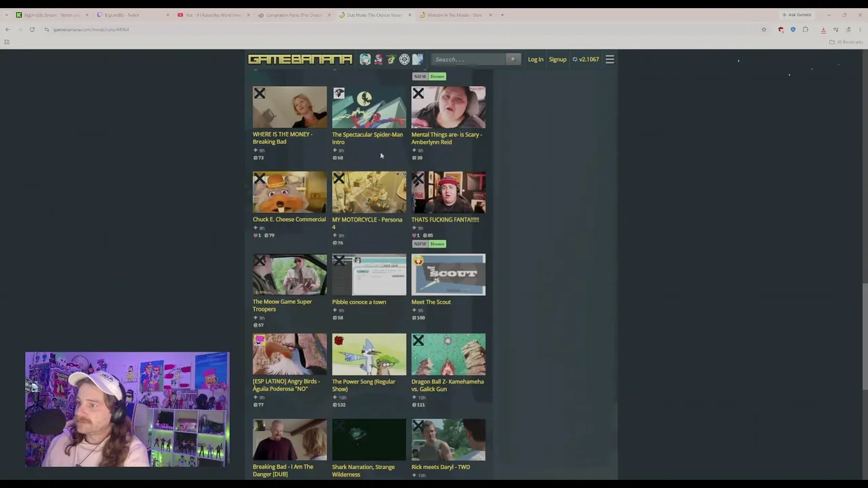Switch to the BigUncBlk Stream Kick tab
The width and height of the screenshot is (868, 488).
click(52, 15)
